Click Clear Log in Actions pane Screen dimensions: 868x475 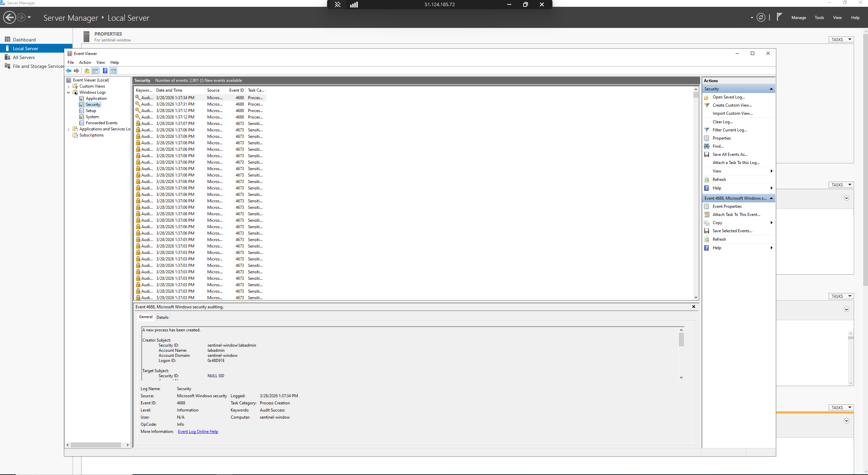click(x=723, y=122)
